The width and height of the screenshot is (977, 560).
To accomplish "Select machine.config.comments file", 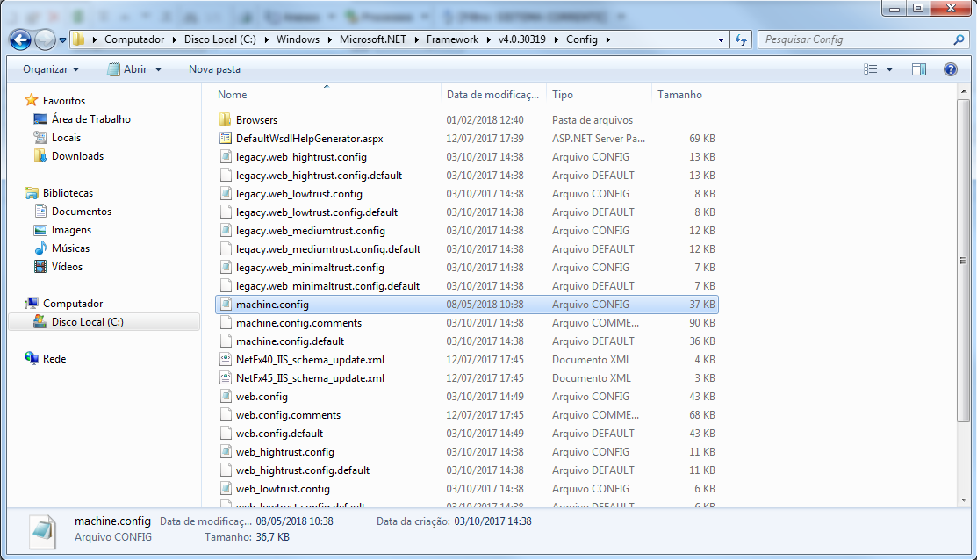I will tap(298, 323).
